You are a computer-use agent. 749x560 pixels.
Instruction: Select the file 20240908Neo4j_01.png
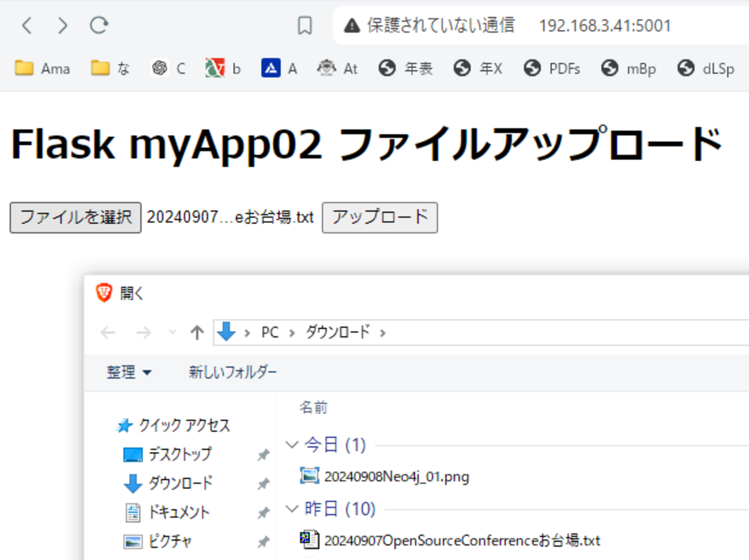click(396, 476)
